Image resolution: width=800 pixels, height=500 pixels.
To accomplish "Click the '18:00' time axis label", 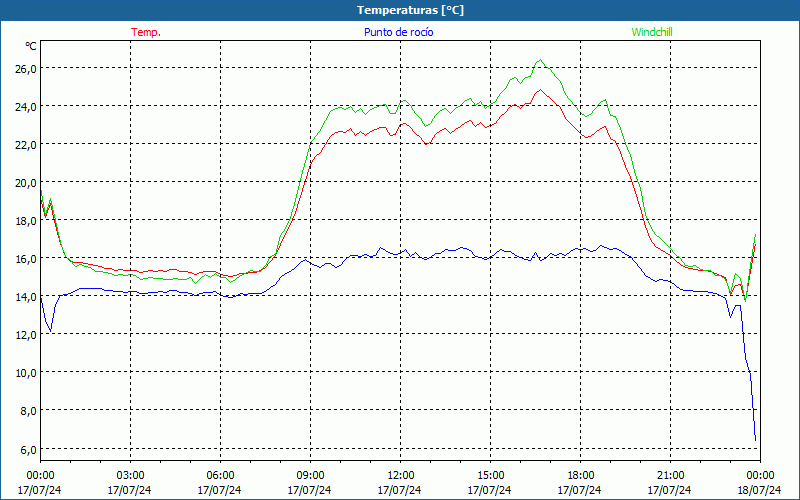I will [581, 476].
